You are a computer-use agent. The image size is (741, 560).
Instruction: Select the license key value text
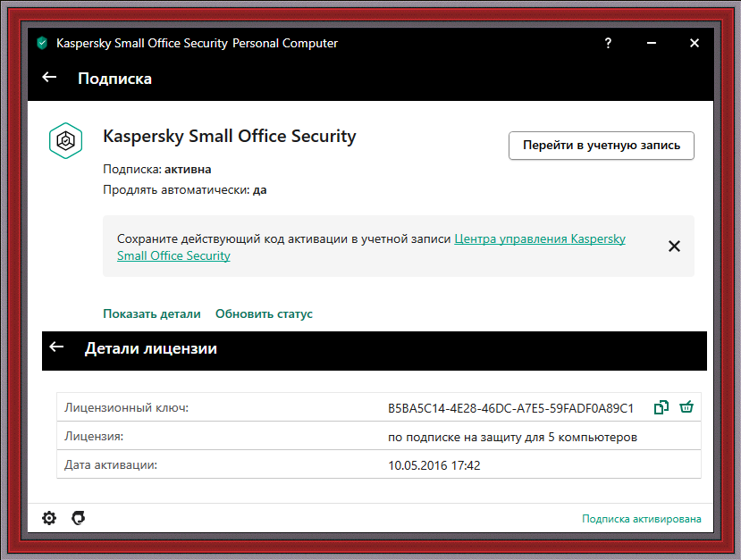point(510,408)
